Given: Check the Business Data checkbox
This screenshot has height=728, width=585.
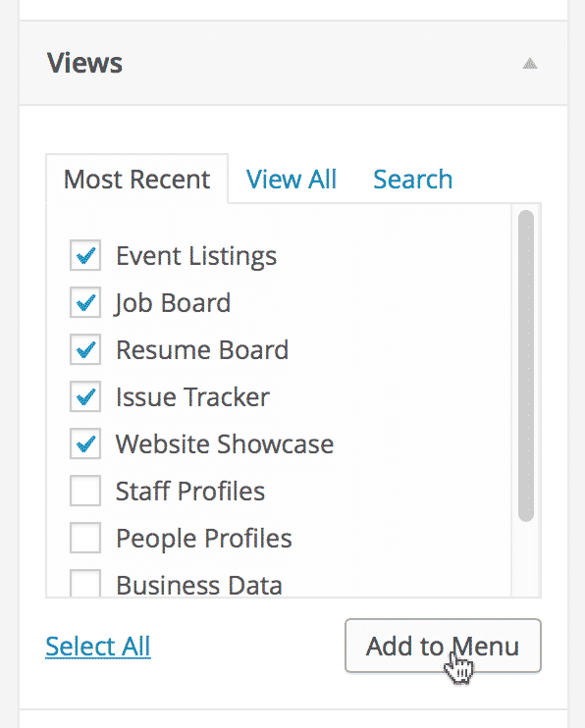Looking at the screenshot, I should [x=85, y=584].
